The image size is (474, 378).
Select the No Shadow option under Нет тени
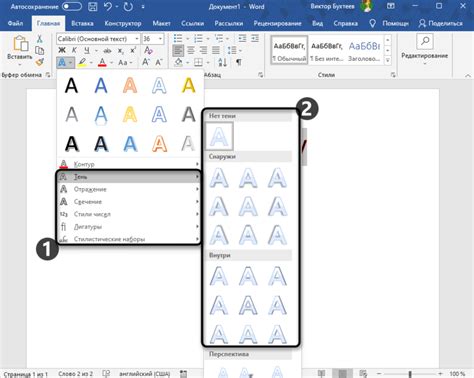point(219,136)
